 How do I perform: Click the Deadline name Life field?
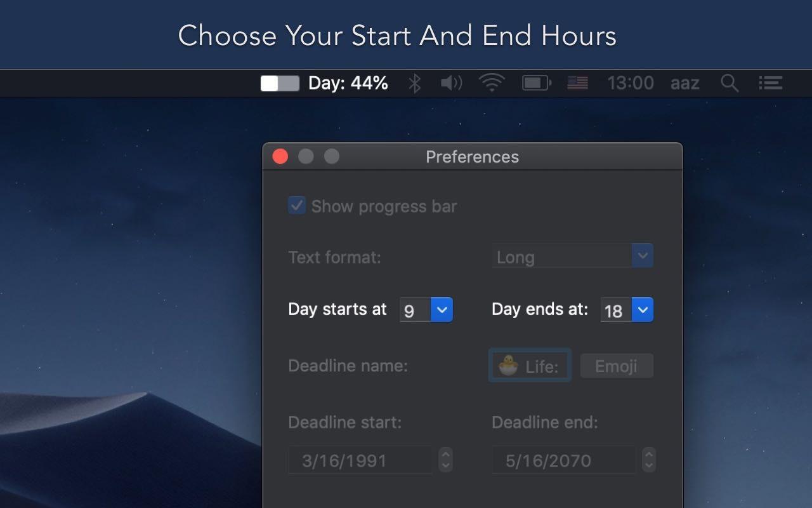coord(530,366)
